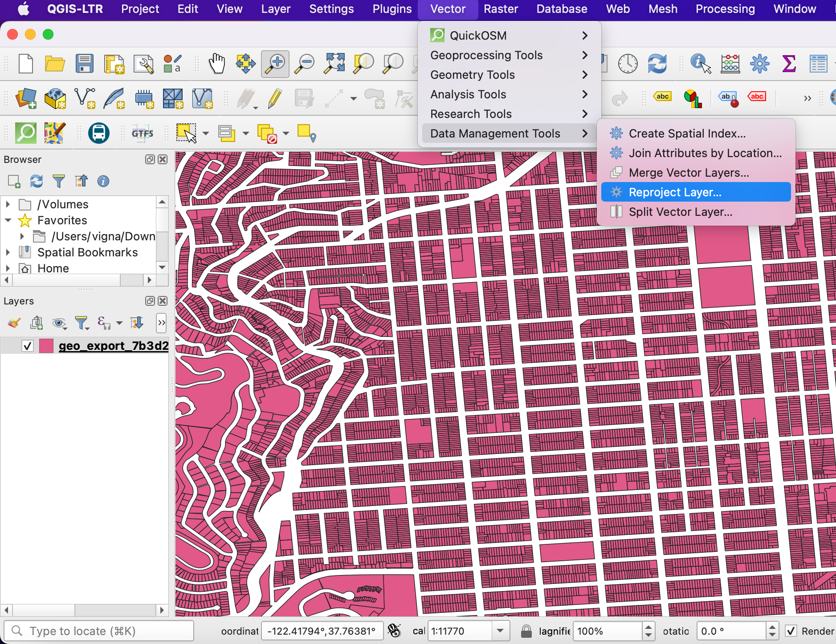Click the Save Project floppy disk icon
Screen dimensions: 836x644
pos(84,64)
